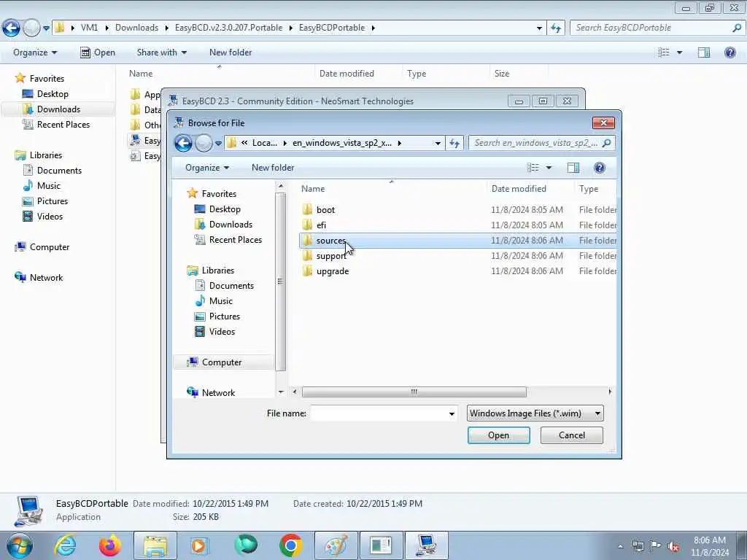The image size is (747, 560).
Task: Click VM1 in Explorer address breadcrumb
Action: click(x=89, y=28)
